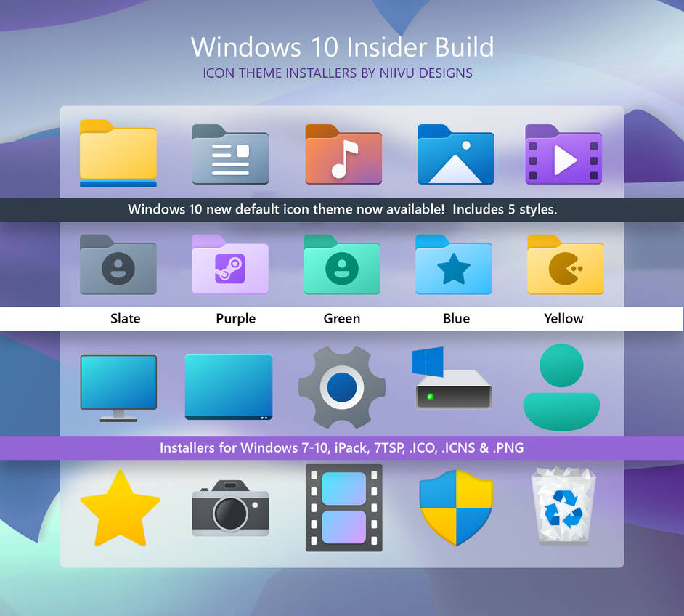Click the full Recycle Bin icon
Image resolution: width=684 pixels, height=616 pixels.
(563, 506)
